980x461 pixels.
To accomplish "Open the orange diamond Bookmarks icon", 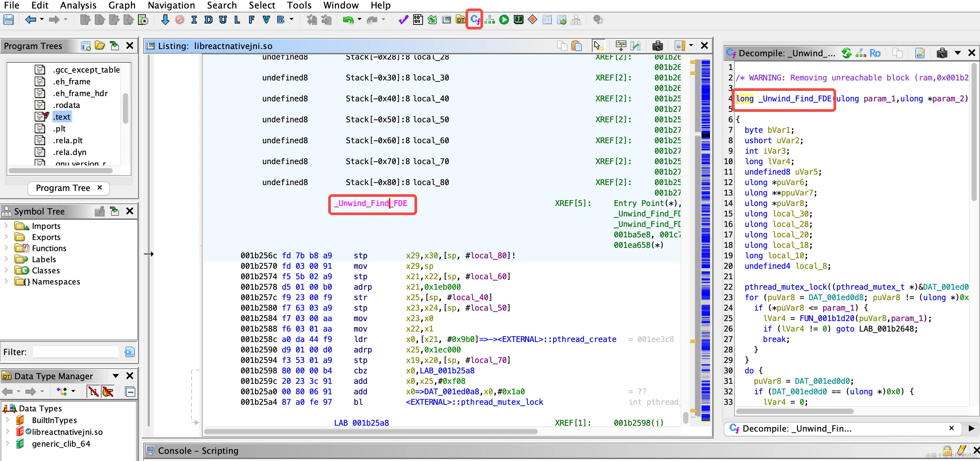I will tap(532, 20).
